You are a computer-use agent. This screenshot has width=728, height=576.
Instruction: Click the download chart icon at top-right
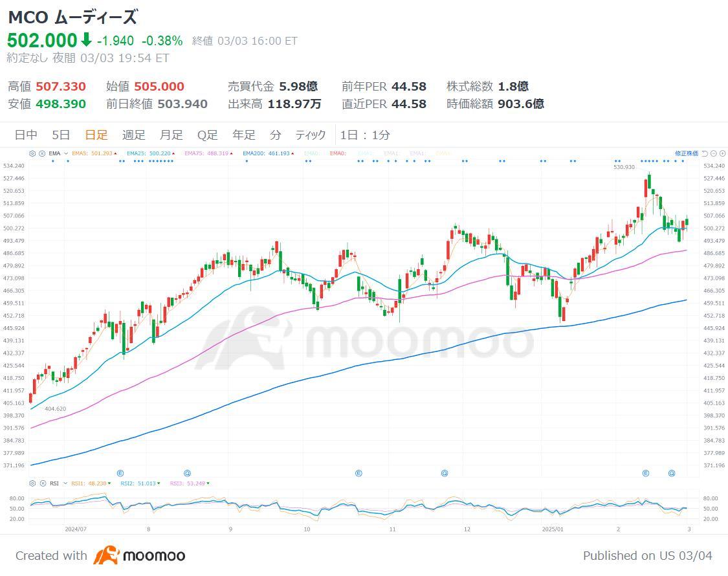coord(722,153)
